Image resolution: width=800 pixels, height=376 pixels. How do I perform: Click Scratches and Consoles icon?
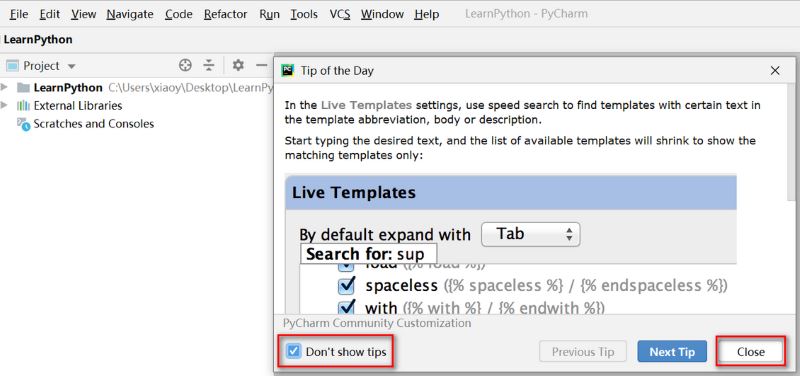24,124
